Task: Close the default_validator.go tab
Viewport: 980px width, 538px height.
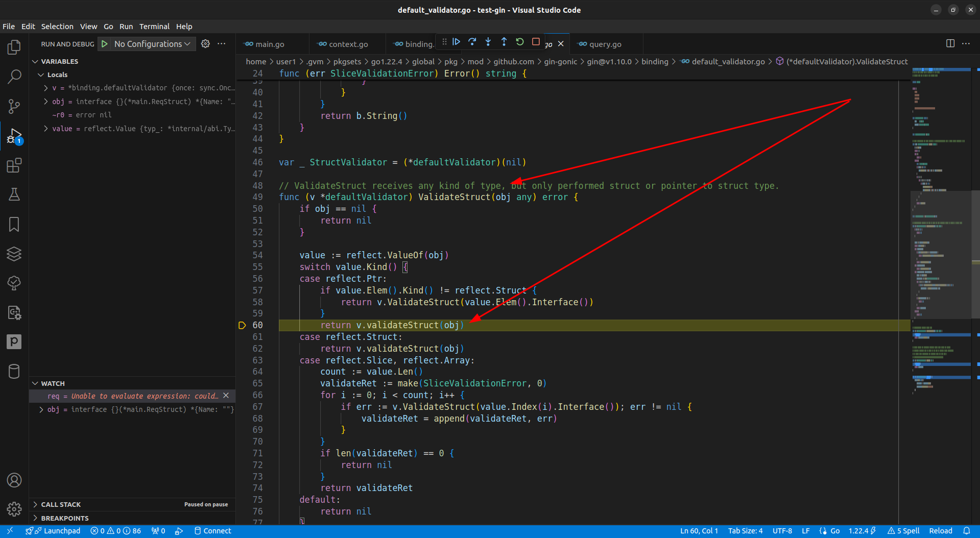Action: [561, 44]
